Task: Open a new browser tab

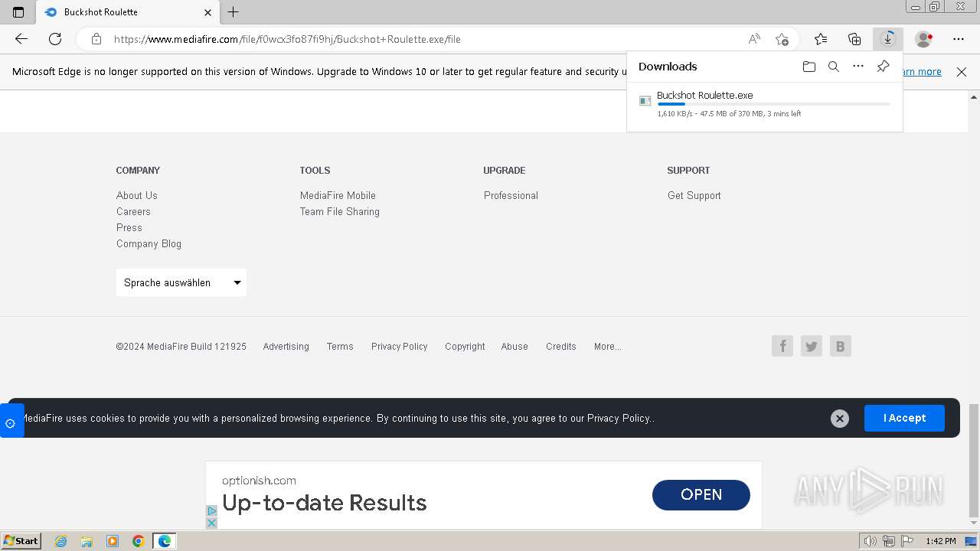Action: 234,12
